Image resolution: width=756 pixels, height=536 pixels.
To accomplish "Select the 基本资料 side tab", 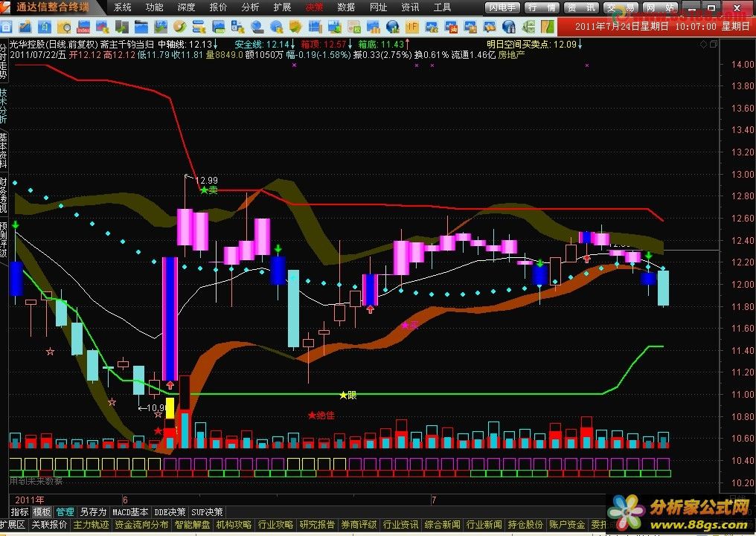I will (4, 151).
